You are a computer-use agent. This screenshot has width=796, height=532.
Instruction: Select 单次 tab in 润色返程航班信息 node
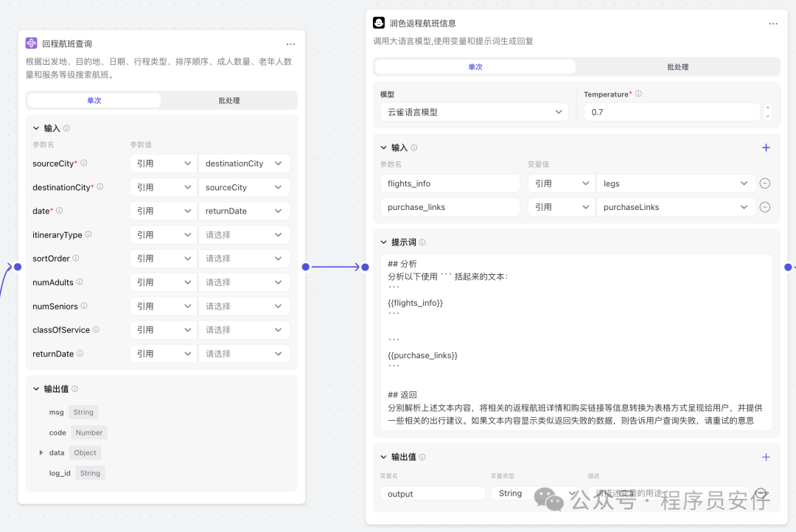pos(475,67)
